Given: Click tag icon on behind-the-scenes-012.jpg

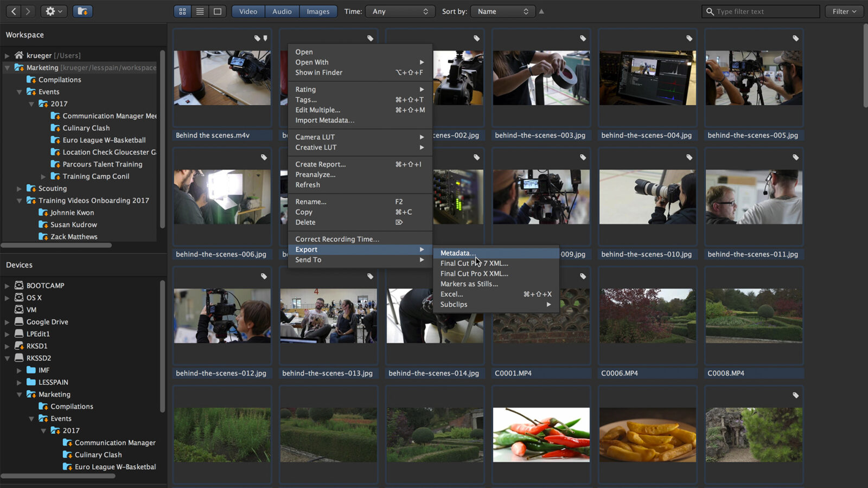Looking at the screenshot, I should pos(264,276).
